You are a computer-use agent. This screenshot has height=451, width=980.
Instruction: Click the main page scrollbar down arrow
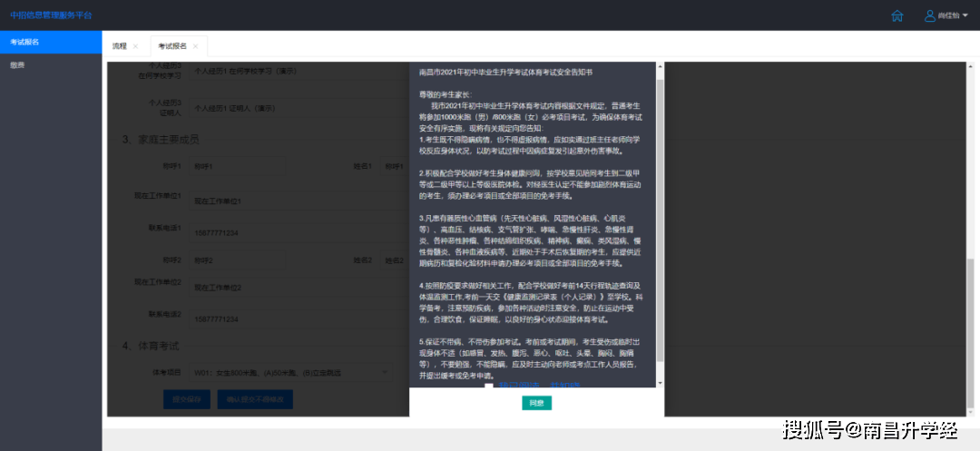tap(970, 412)
